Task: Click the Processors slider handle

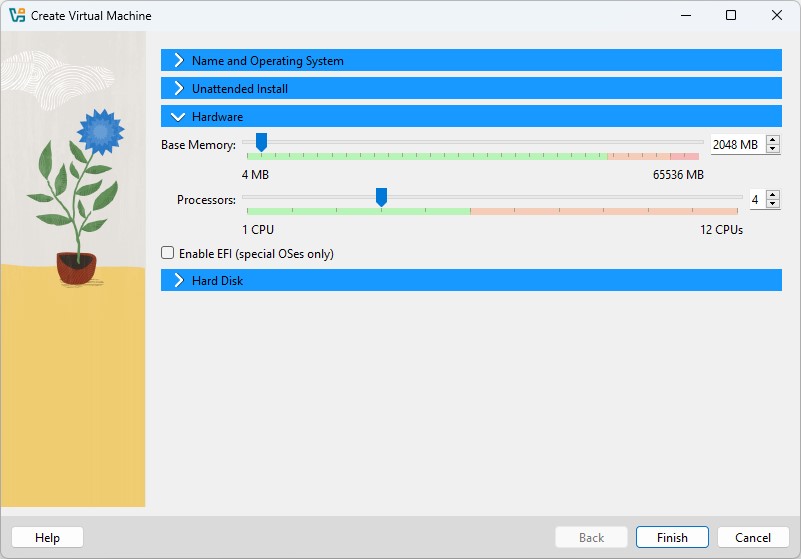Action: click(x=381, y=197)
